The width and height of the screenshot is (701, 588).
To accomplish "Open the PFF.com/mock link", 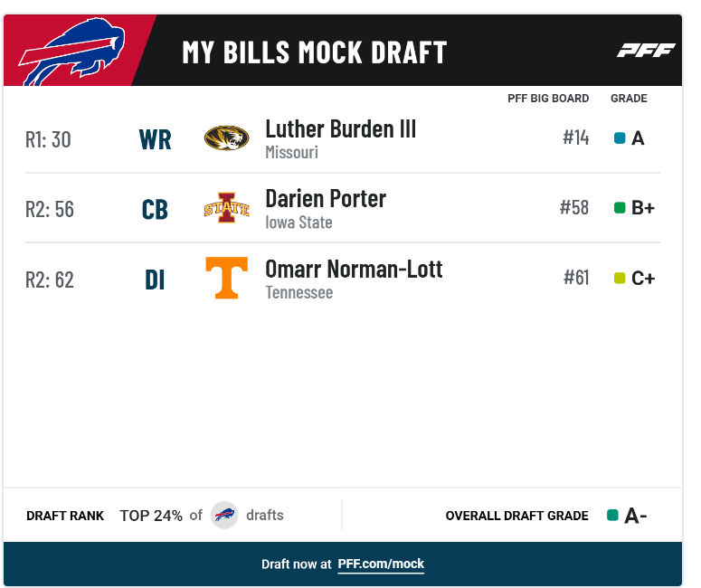I will point(381,564).
